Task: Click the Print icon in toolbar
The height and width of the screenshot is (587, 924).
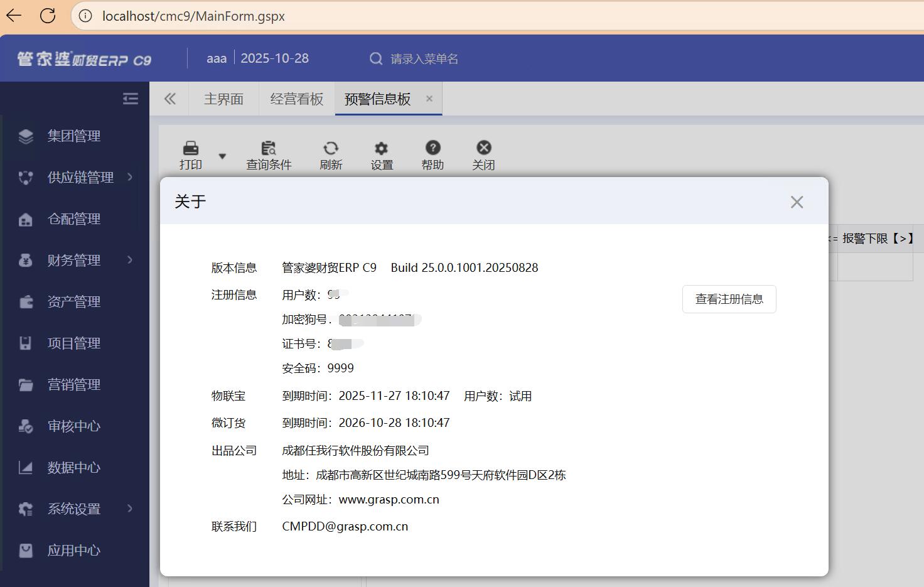Action: coord(190,149)
